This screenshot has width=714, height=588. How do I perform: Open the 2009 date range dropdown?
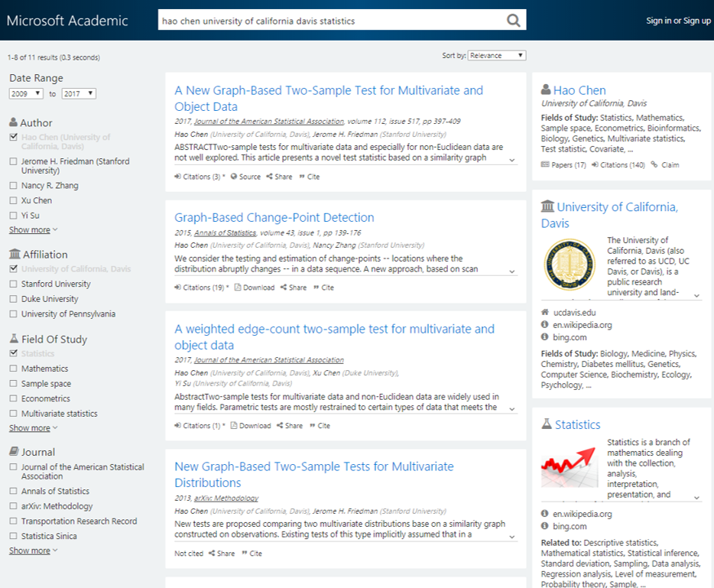click(x=25, y=92)
